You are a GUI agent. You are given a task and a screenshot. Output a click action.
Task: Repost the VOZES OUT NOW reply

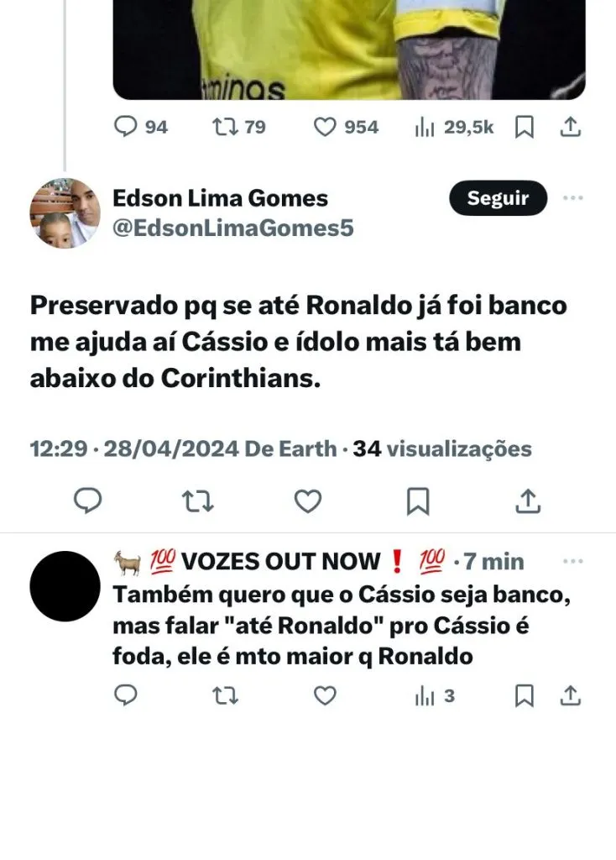(225, 696)
